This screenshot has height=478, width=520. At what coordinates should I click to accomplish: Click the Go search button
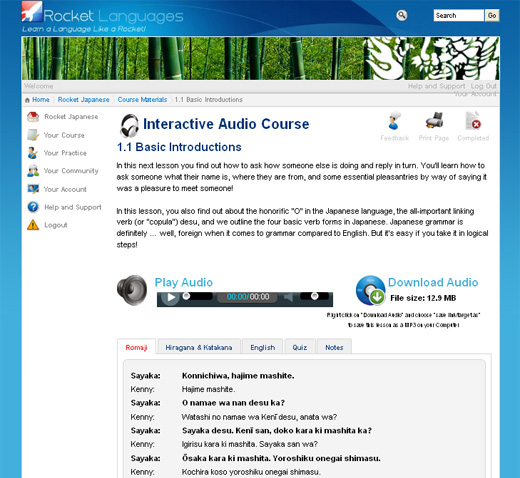(x=492, y=15)
